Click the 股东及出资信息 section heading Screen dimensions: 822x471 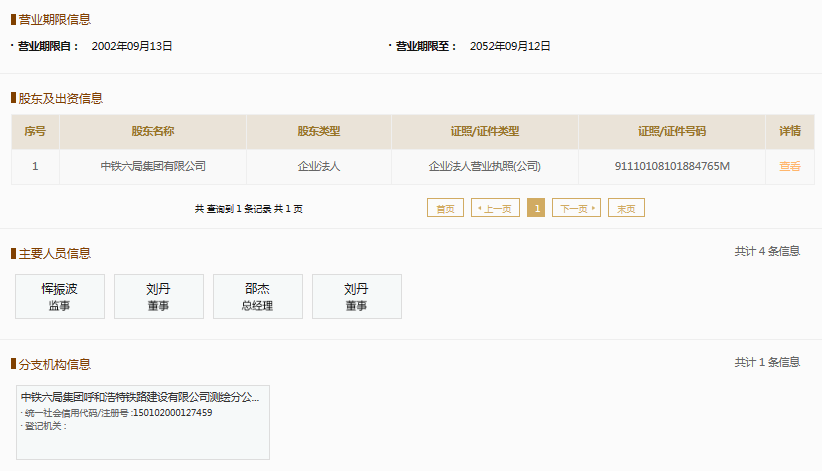(x=60, y=99)
